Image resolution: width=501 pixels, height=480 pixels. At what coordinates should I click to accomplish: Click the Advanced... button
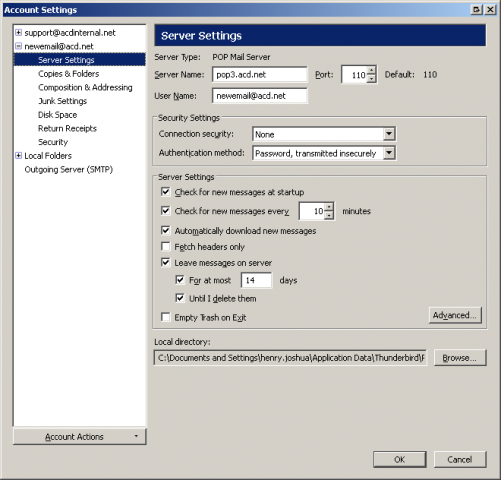pos(455,315)
